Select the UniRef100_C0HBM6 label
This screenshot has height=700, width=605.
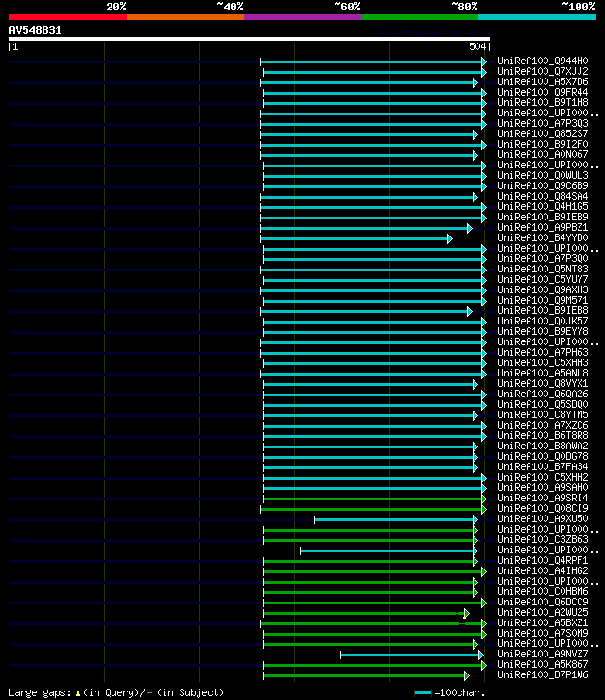click(543, 592)
